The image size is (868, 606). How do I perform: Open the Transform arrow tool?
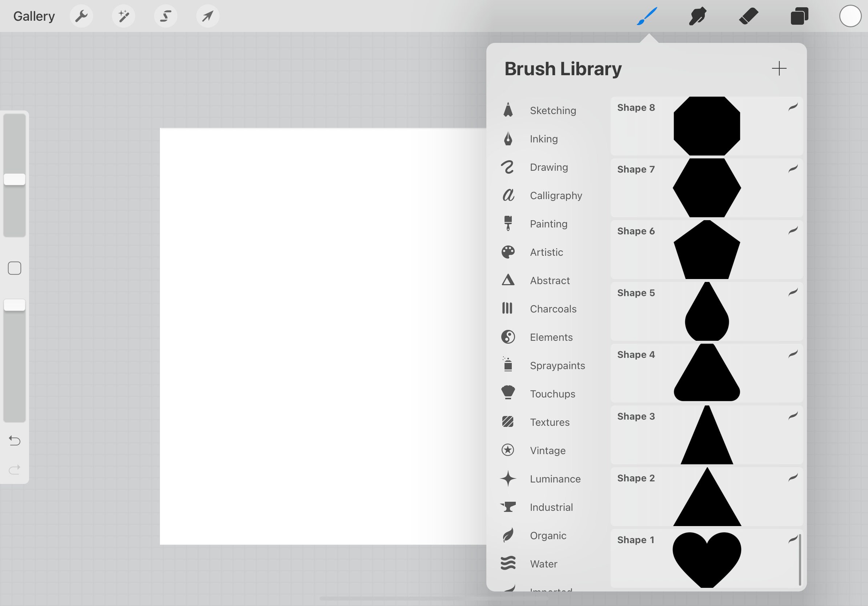[208, 16]
